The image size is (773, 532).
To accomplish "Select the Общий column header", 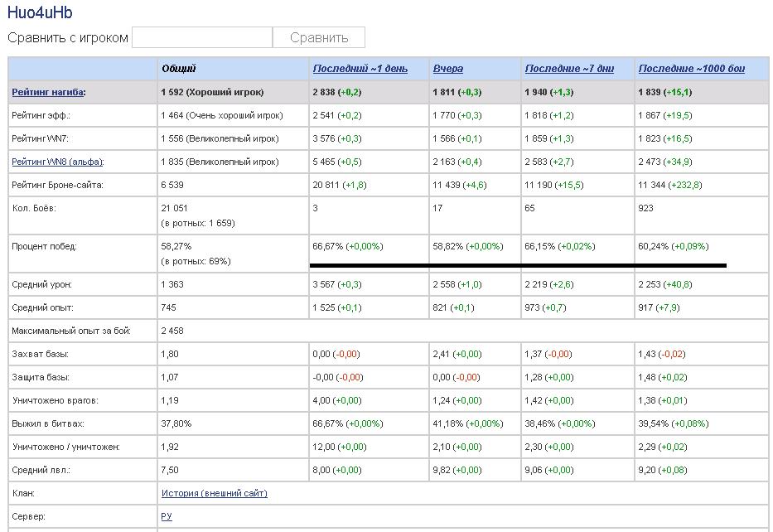I will [179, 69].
